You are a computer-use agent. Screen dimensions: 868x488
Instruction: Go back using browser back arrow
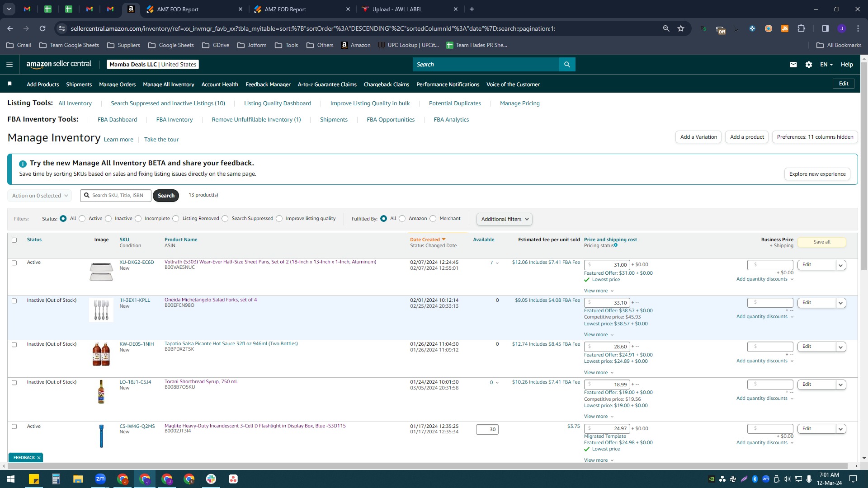(10, 28)
